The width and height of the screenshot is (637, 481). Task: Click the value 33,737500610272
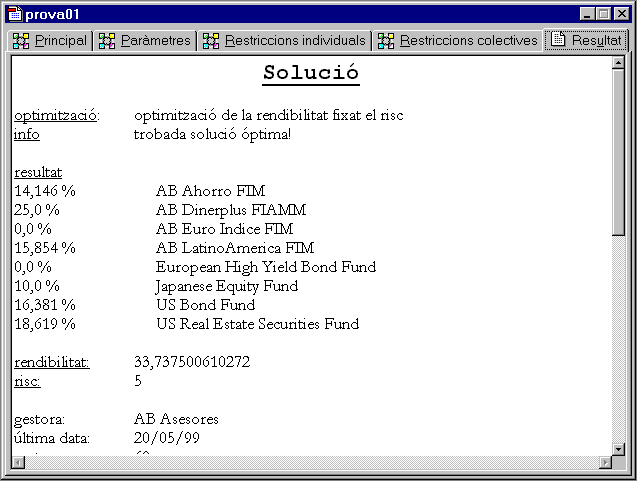pyautogui.click(x=192, y=362)
